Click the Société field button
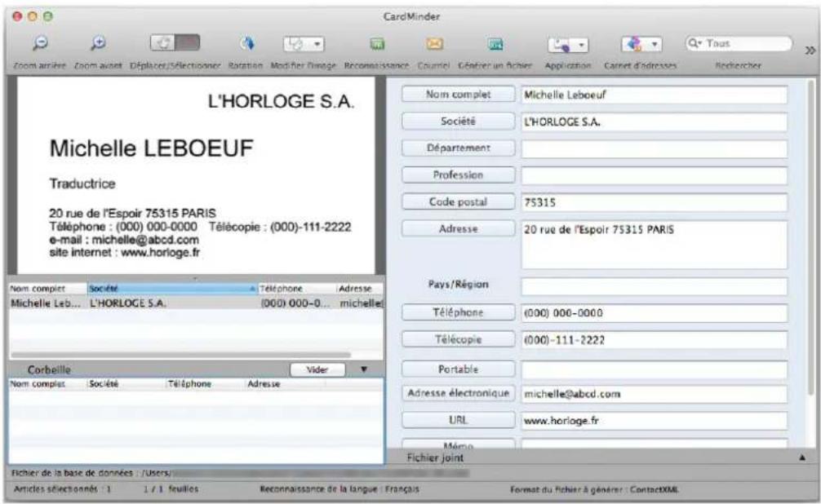Viewport: 821px width, 504px height. (458, 122)
